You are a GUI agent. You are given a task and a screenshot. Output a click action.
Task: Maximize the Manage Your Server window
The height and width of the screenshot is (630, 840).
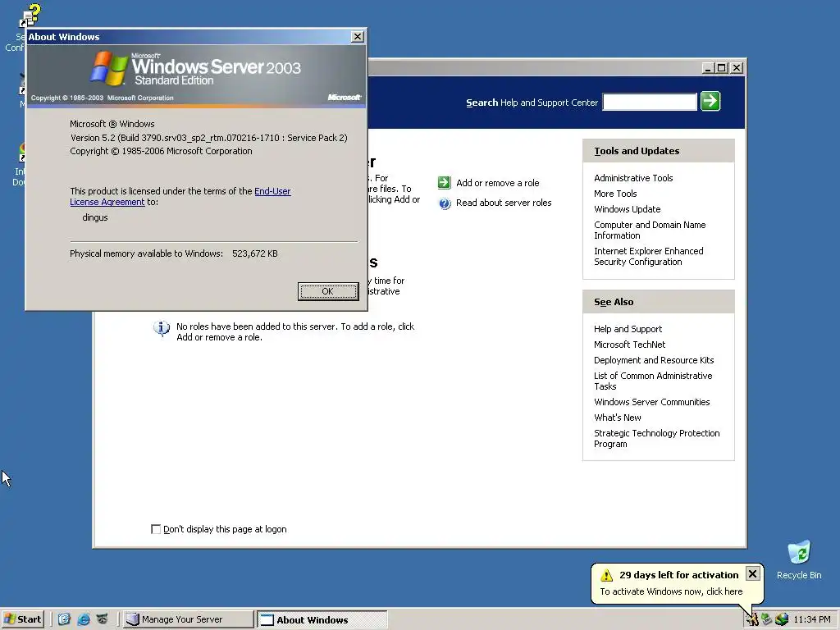(722, 68)
